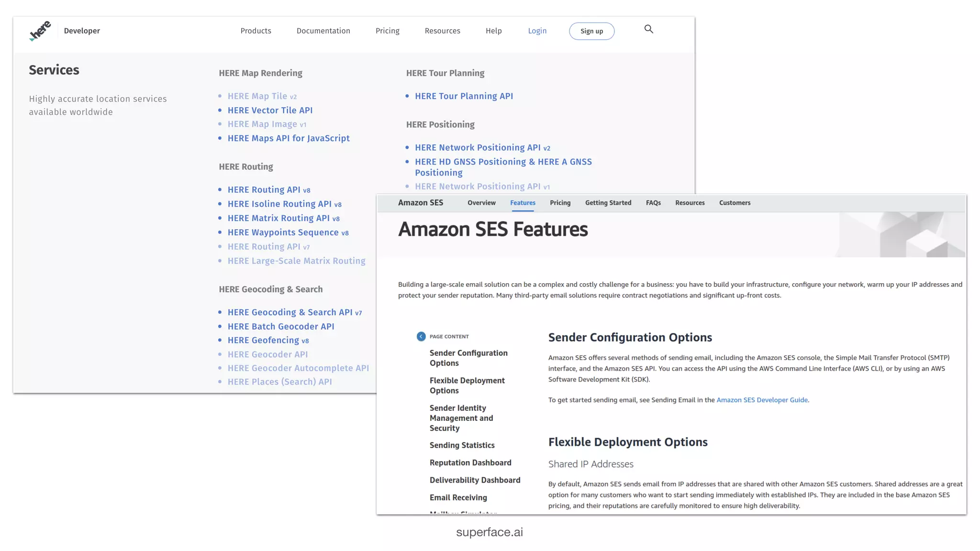Image resolution: width=980 pixels, height=551 pixels.
Task: Go to Amazon SES FAQs tab
Action: coord(653,203)
